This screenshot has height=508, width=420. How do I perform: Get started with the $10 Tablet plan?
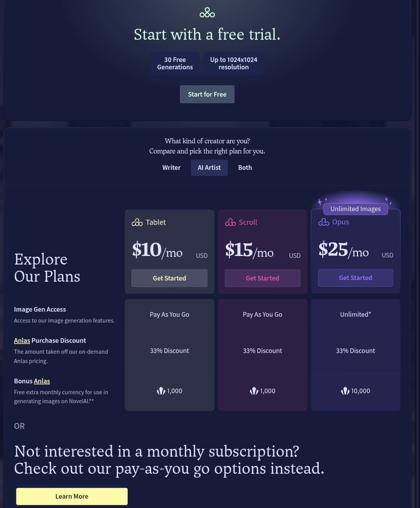(x=169, y=278)
